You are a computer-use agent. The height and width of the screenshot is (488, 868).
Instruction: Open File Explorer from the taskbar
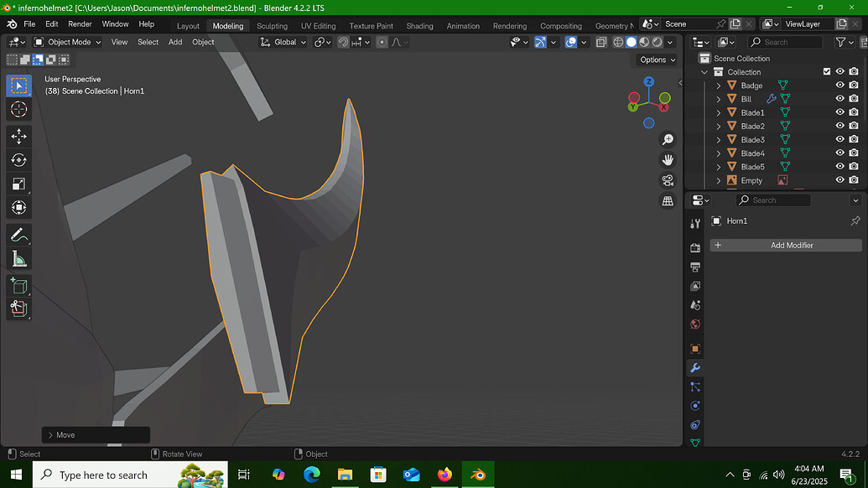[x=345, y=475]
